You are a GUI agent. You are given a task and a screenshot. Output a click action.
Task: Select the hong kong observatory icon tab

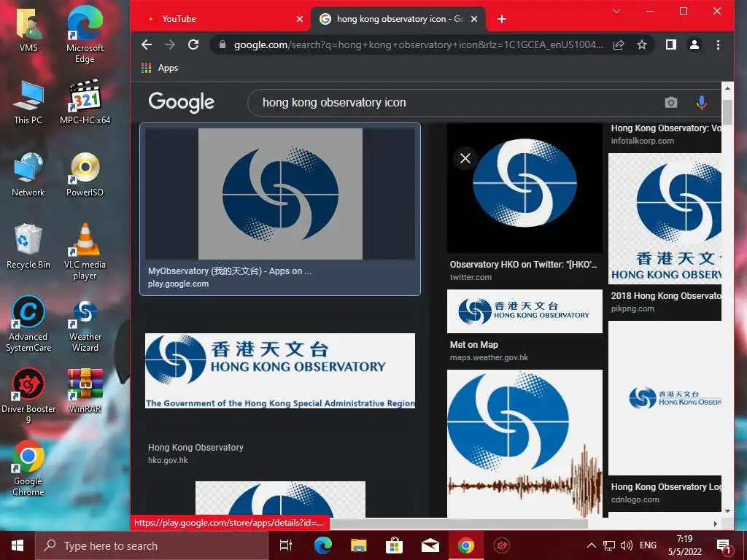pos(398,19)
